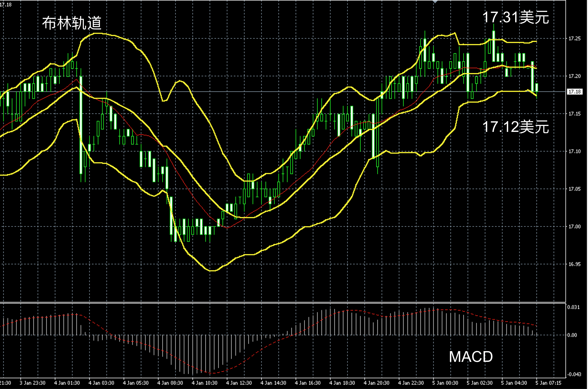
Task: Click the 4 Jan 12:30 time label
Action: [239, 383]
